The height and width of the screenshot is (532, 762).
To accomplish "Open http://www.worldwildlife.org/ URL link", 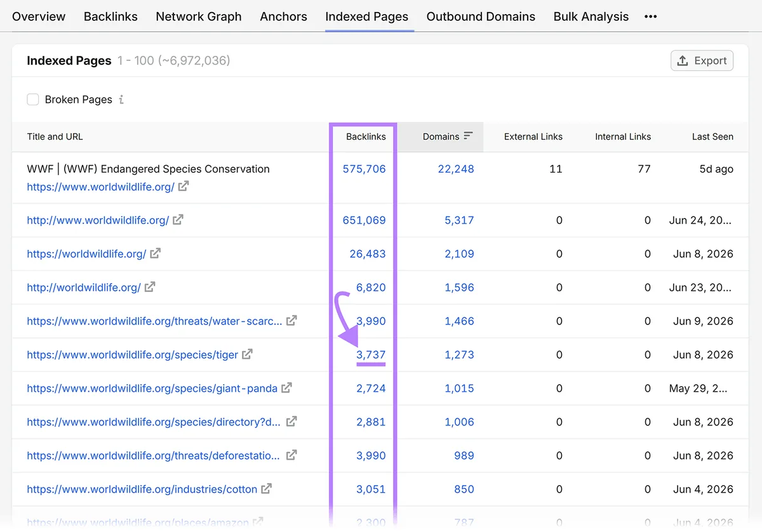I will pyautogui.click(x=98, y=220).
